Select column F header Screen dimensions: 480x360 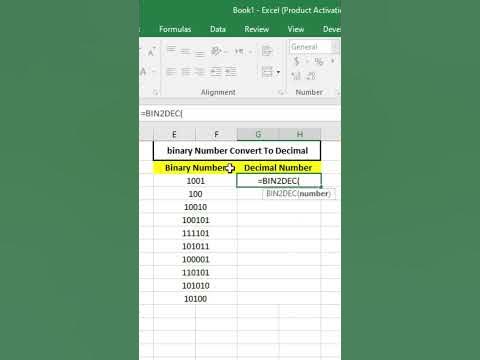216,134
